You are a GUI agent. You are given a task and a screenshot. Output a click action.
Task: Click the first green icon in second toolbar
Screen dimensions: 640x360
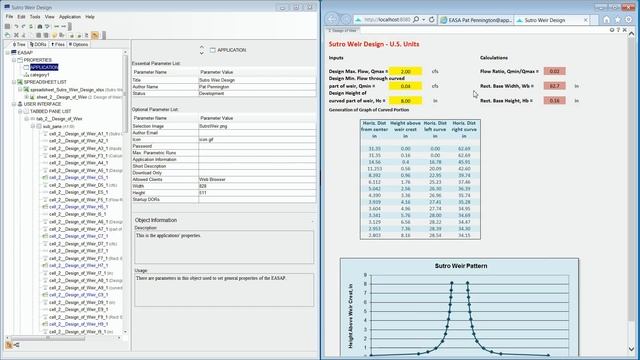pyautogui.click(x=7, y=36)
